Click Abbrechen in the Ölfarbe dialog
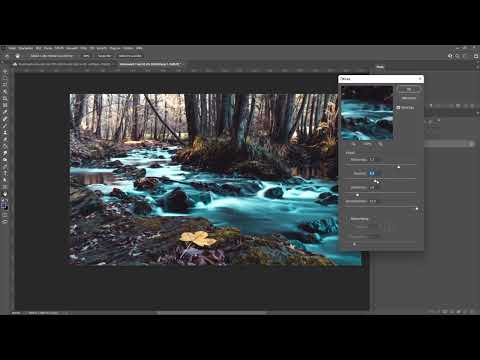The height and width of the screenshot is (360, 480). 409,98
